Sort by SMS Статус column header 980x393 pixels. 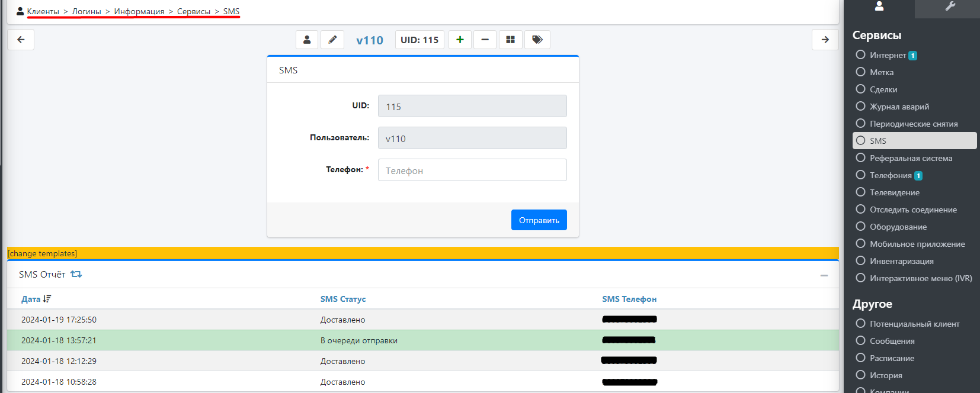[x=343, y=299]
